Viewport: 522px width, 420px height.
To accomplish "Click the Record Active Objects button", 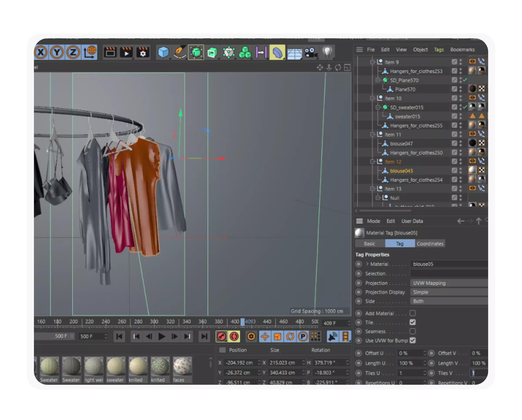I will pyautogui.click(x=221, y=336).
